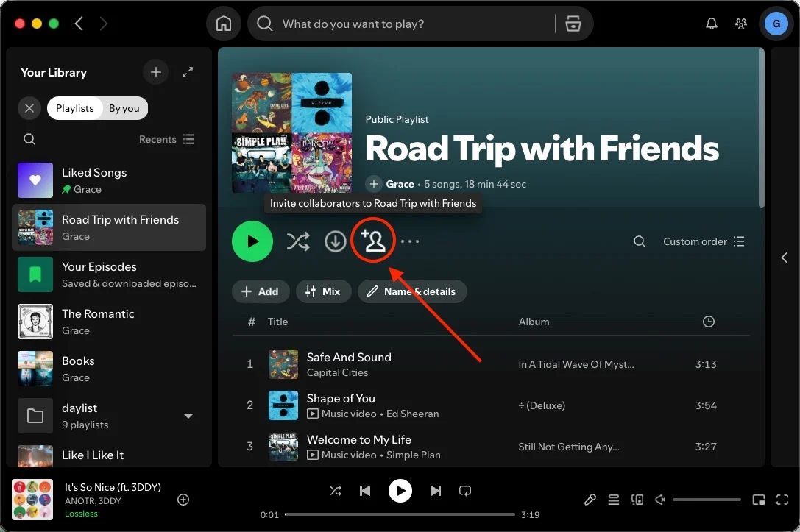
Task: Skip to previous track
Action: [x=365, y=491]
